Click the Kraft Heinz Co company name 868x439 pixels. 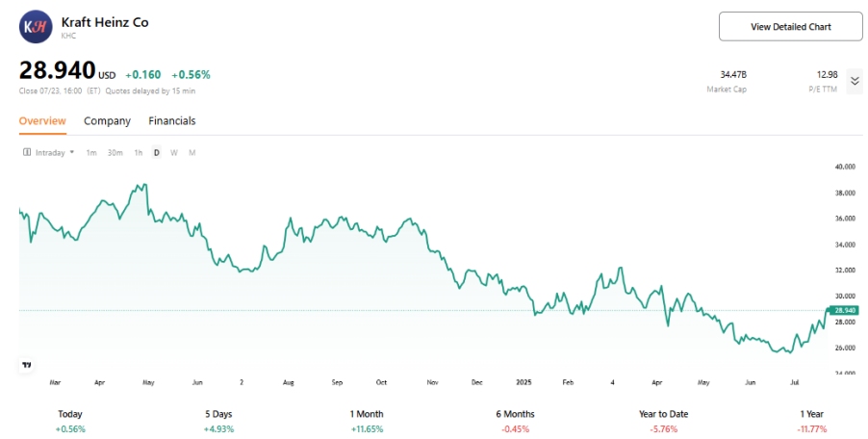click(x=105, y=21)
